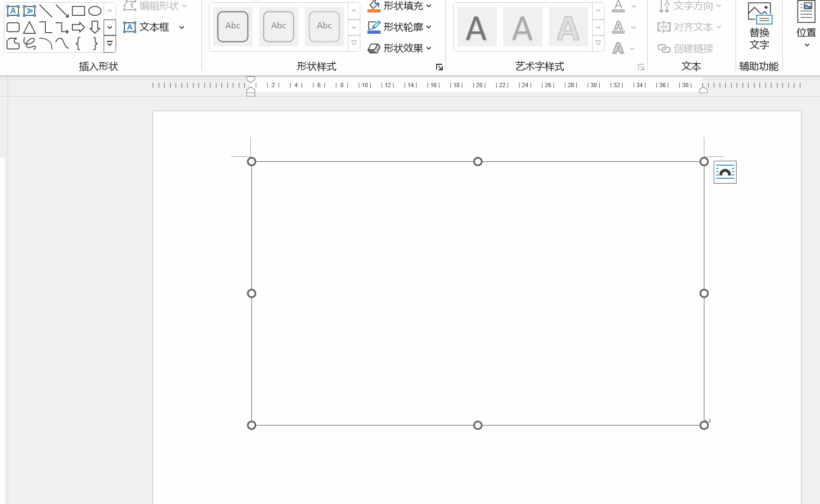Open the 形状样式 dialog launcher
Image resolution: width=820 pixels, height=504 pixels.
pos(439,67)
